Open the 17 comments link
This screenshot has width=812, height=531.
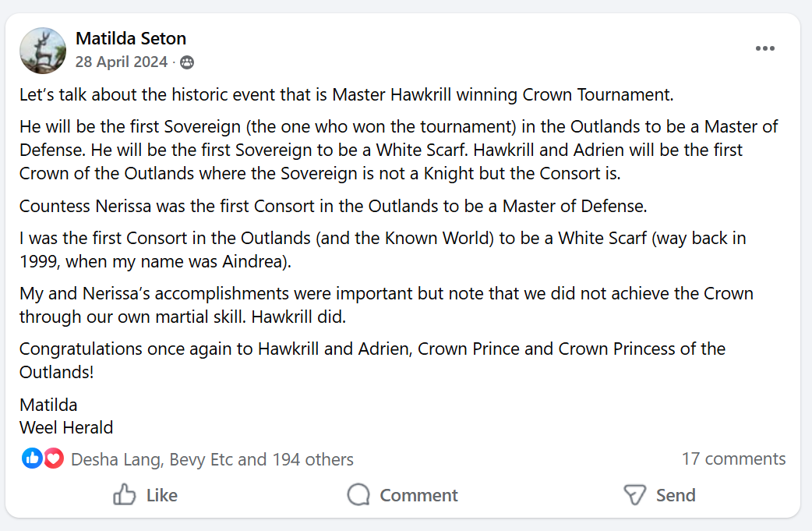pos(733,458)
